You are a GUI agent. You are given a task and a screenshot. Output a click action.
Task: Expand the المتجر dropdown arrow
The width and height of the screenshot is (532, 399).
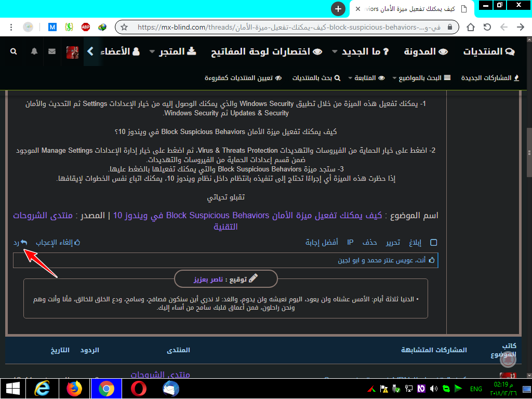152,52
